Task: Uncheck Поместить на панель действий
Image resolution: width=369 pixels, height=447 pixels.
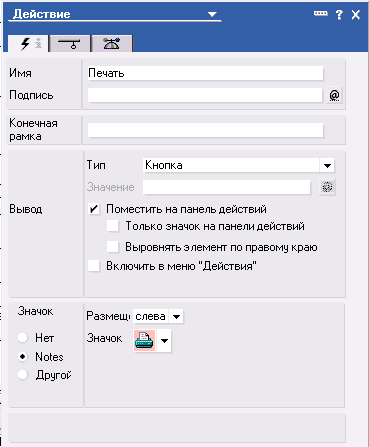Action: 94,209
